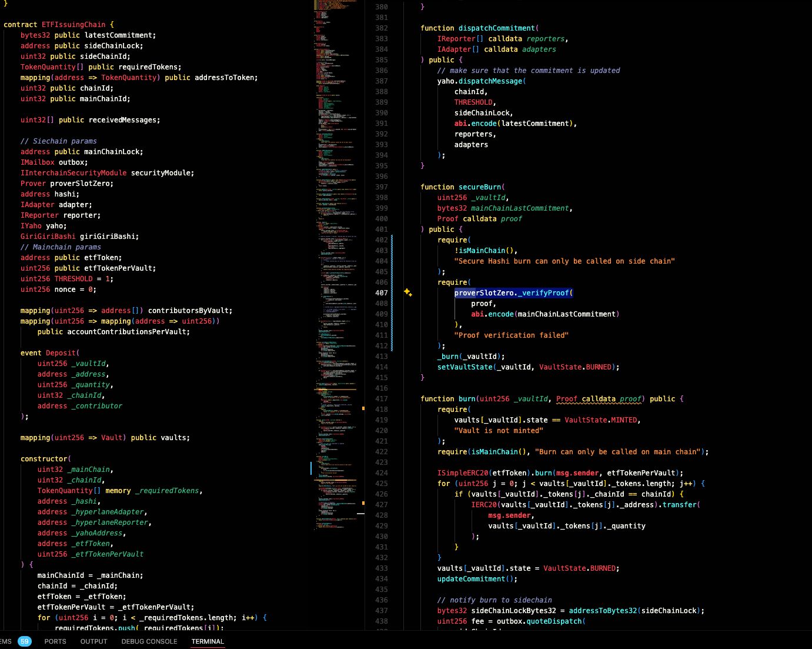Click the blue modified-lines gutter bar beside line 405
812x649 pixels.
[392, 292]
